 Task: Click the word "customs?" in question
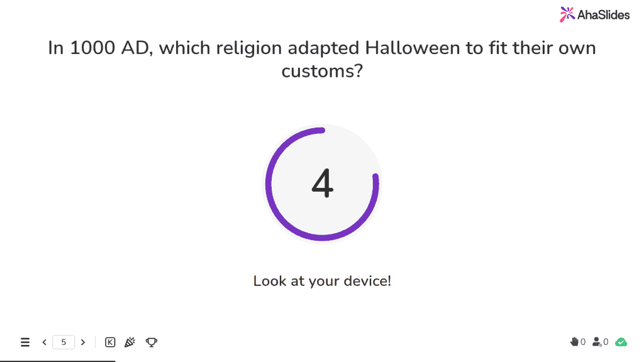pos(322,71)
